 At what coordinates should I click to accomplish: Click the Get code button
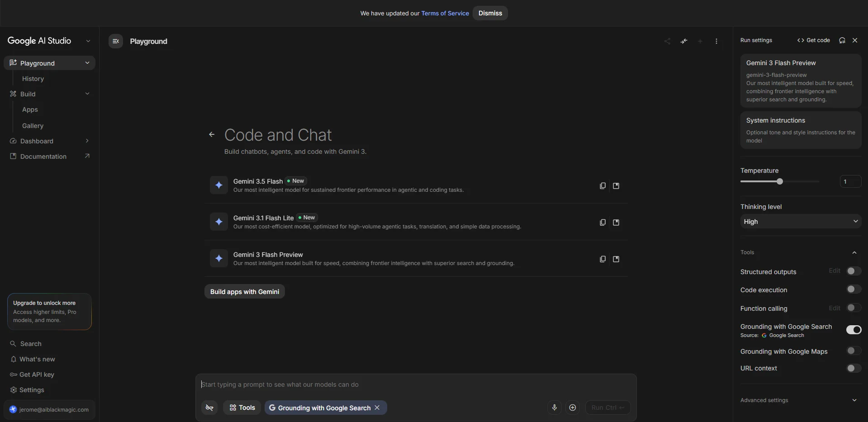[813, 40]
